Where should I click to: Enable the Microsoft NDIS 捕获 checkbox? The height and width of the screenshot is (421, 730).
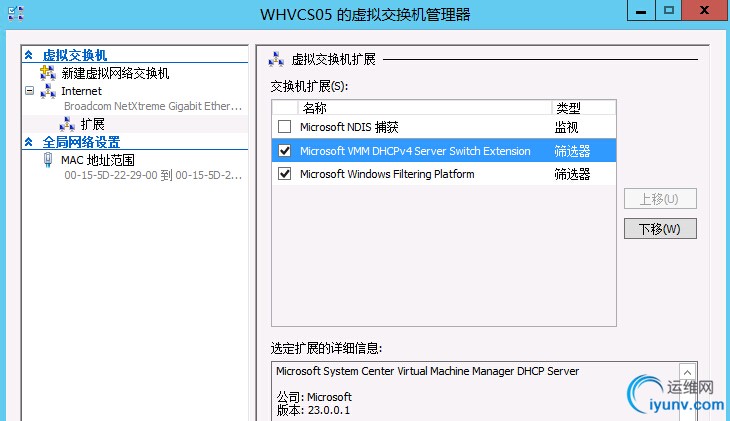[x=284, y=127]
